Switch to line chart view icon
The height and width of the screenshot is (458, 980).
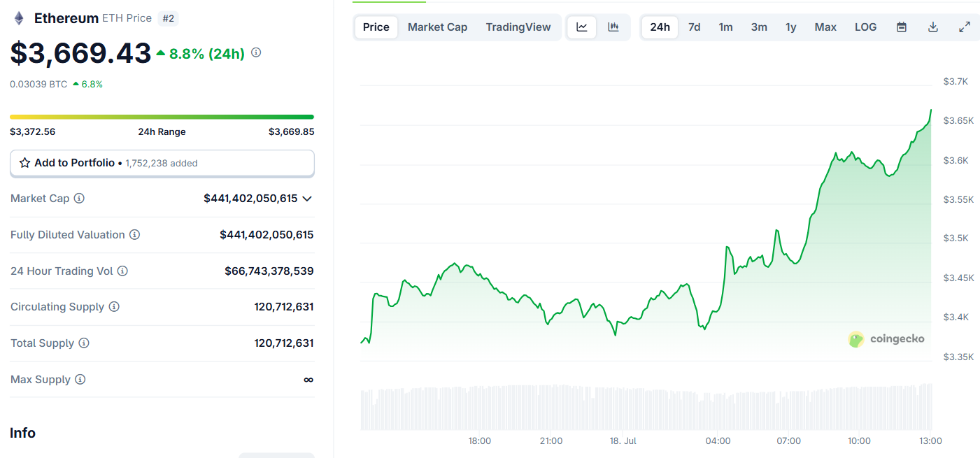coord(582,27)
